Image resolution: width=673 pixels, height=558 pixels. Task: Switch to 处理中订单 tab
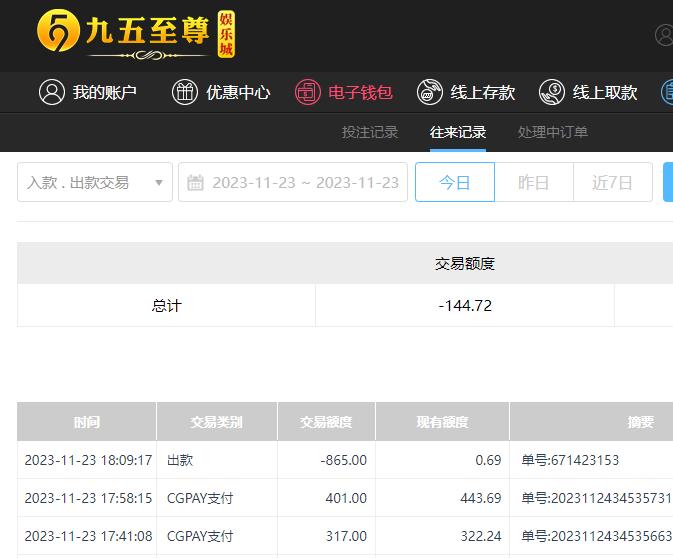(552, 132)
